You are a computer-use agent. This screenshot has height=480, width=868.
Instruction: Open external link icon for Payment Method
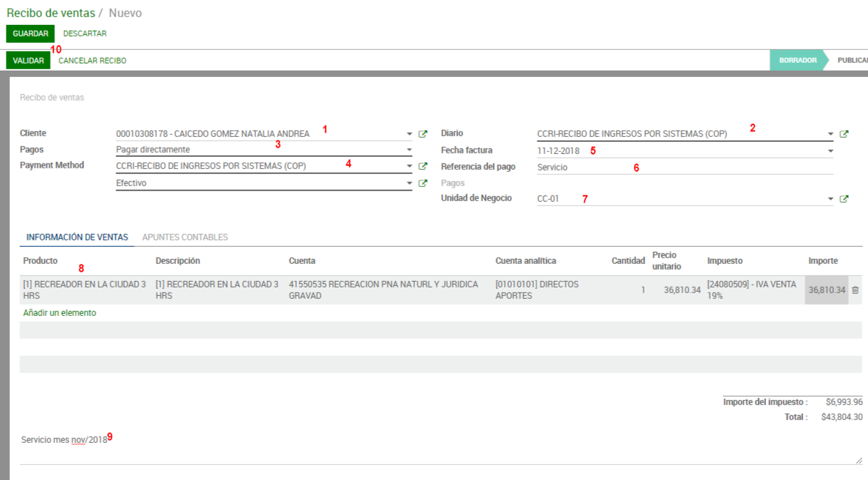click(x=423, y=166)
